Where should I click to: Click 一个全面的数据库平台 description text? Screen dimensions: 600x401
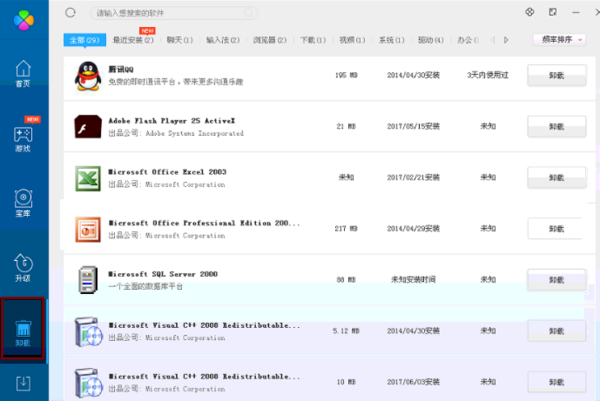[x=145, y=287]
